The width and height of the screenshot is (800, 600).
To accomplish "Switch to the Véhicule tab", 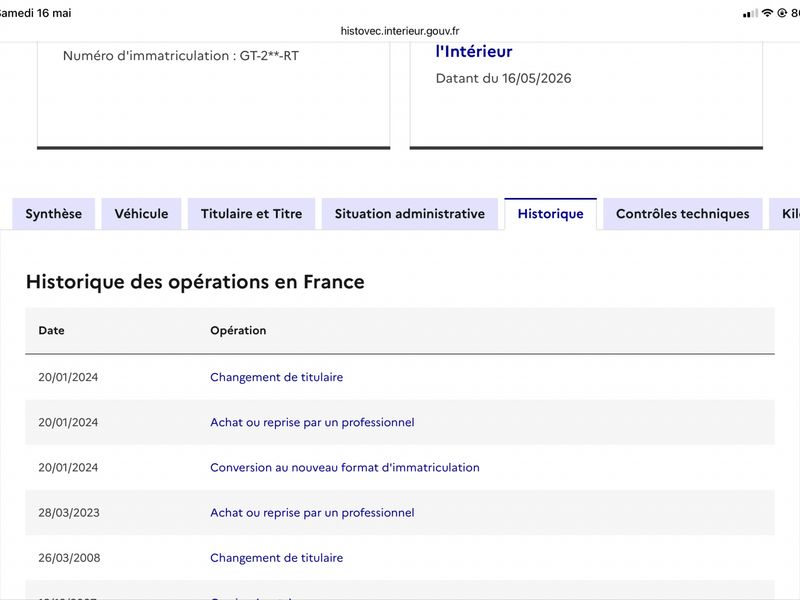I will tap(141, 214).
